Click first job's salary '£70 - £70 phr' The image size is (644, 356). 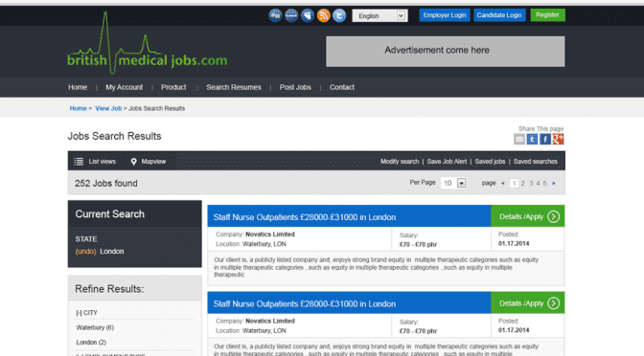pos(418,244)
